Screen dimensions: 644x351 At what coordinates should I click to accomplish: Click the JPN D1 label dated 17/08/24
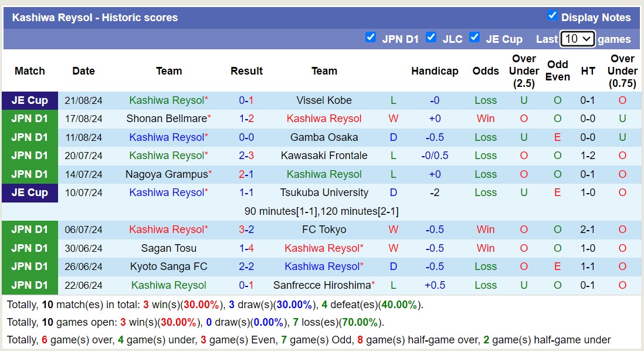[30, 119]
